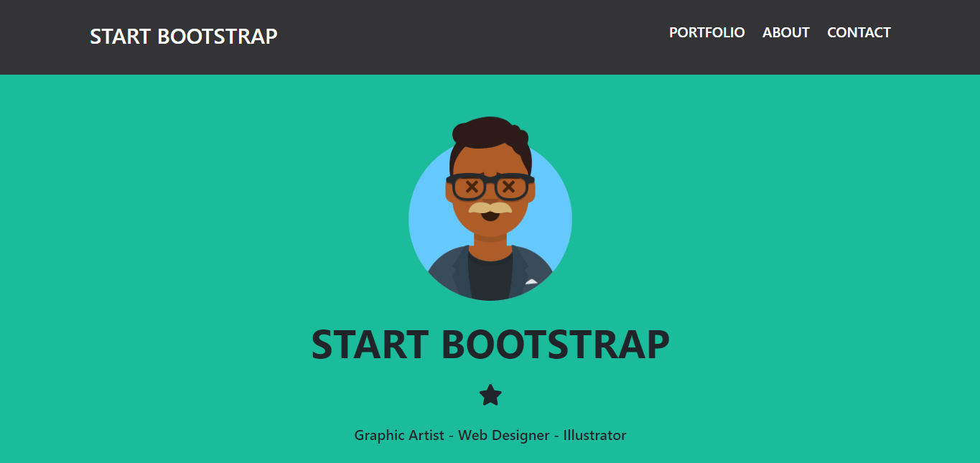Click the white pocket square on jacket

pos(531,282)
